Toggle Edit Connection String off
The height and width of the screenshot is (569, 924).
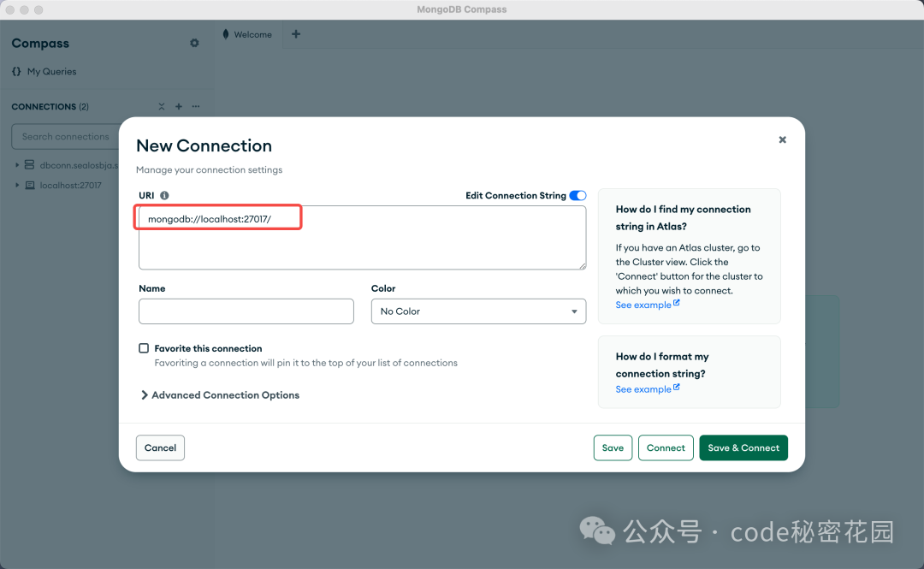pyautogui.click(x=578, y=195)
